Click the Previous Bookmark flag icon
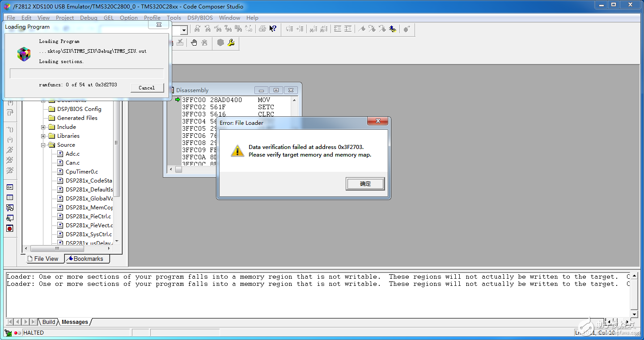The image size is (644, 340). pos(382,29)
